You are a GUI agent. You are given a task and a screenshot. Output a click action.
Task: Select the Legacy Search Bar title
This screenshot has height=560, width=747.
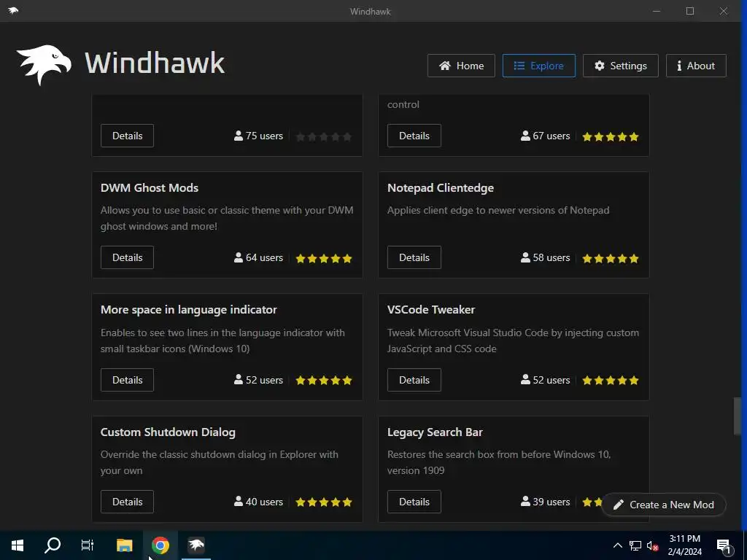pyautogui.click(x=435, y=432)
